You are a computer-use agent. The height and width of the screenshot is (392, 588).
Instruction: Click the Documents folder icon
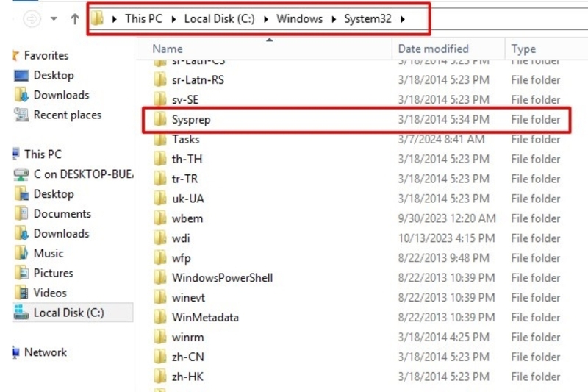[x=21, y=213]
